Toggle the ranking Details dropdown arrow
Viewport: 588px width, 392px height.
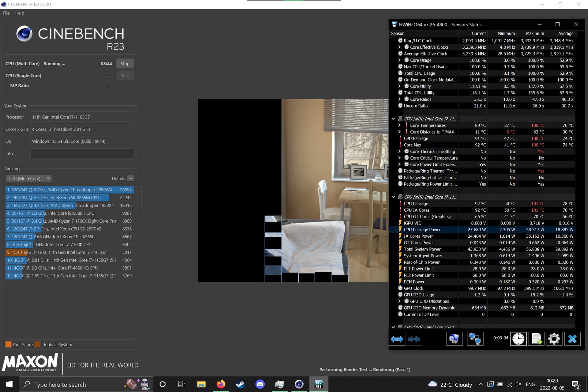[131, 179]
